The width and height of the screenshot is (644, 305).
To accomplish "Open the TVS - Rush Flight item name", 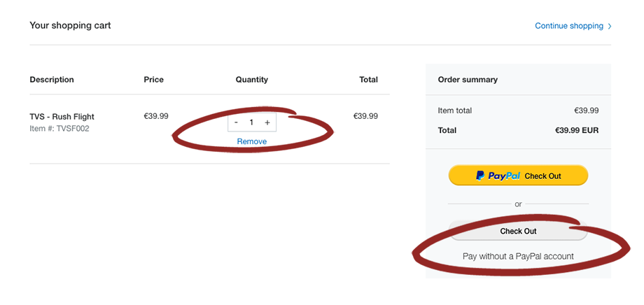I will (x=62, y=117).
